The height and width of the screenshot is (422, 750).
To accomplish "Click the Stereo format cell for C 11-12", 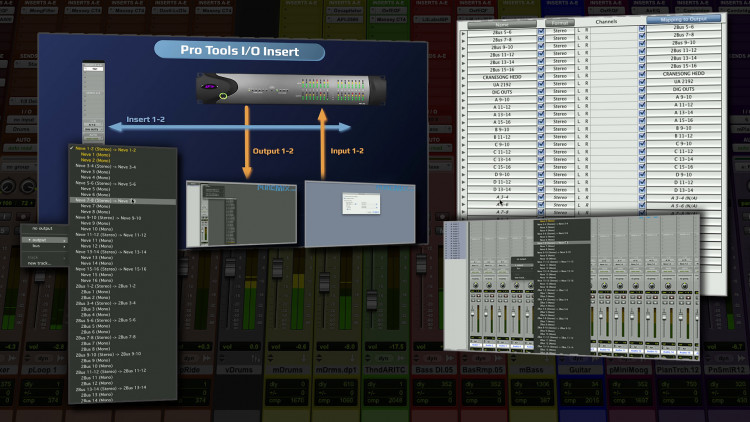I will (x=560, y=152).
